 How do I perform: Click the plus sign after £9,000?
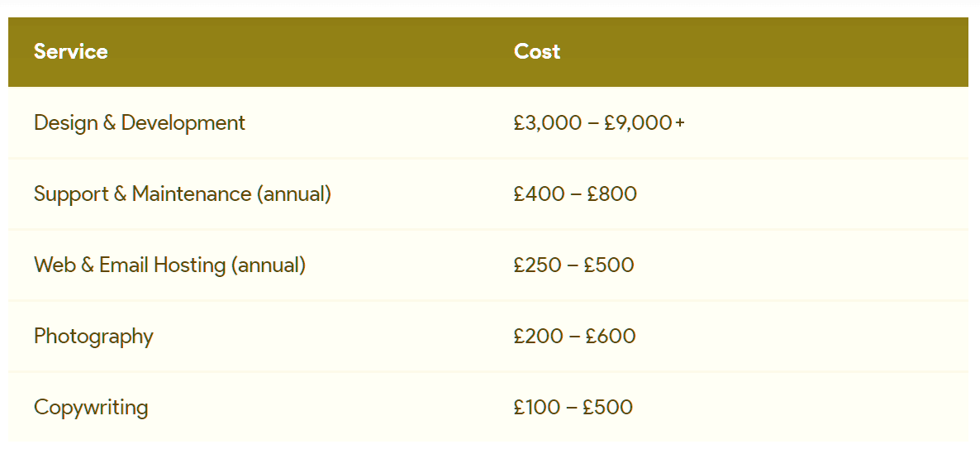(x=681, y=122)
